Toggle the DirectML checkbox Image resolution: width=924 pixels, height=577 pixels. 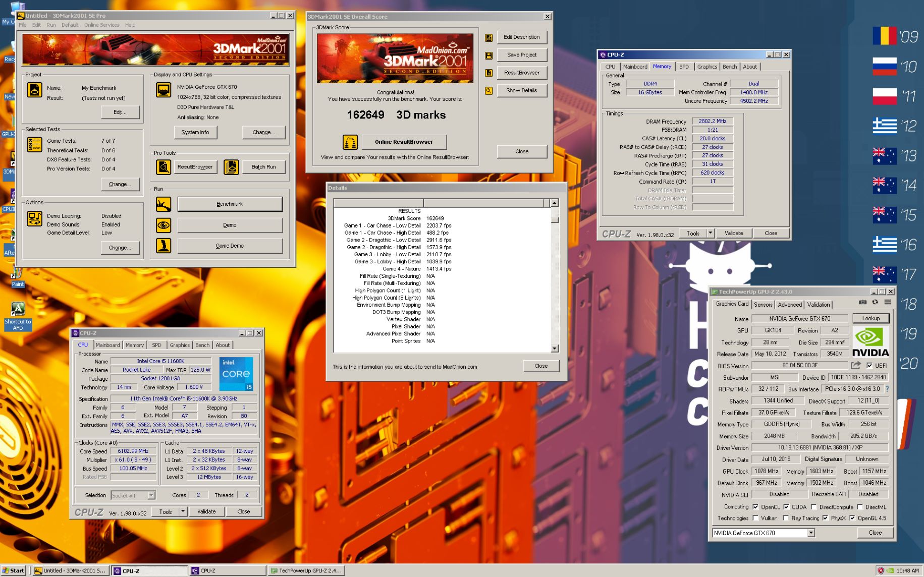(x=859, y=507)
